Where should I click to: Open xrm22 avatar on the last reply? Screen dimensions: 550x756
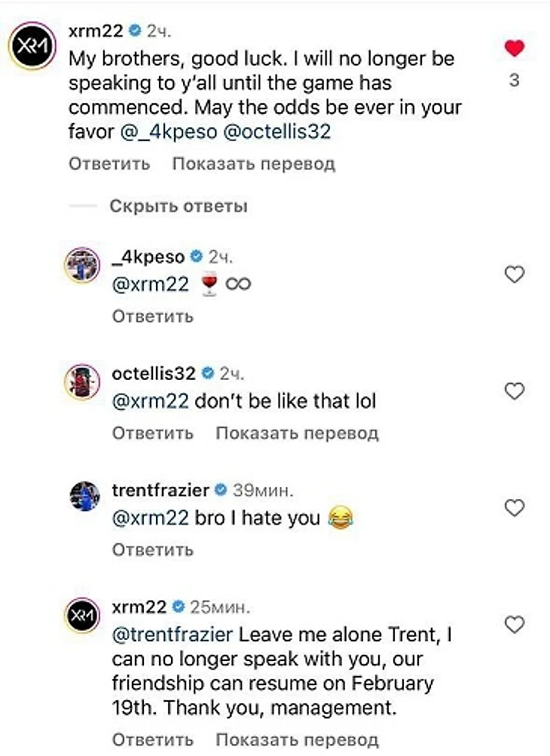pyautogui.click(x=81, y=616)
